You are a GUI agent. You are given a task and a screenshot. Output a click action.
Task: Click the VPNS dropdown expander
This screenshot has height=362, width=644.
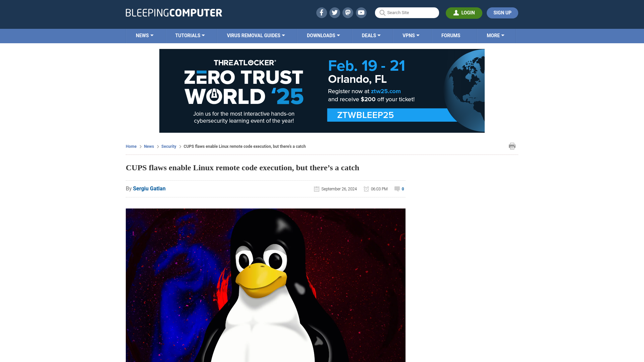coord(418,35)
